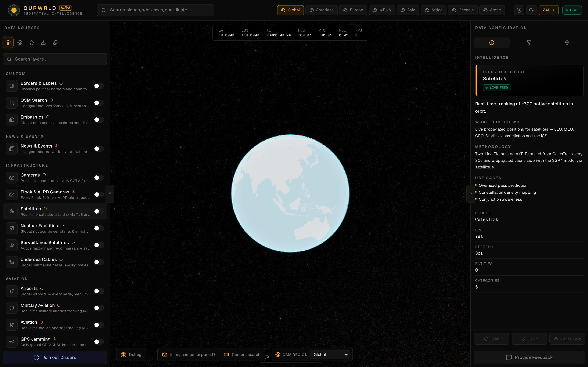Click the Search layers input field
The height and width of the screenshot is (367, 588).
point(55,59)
